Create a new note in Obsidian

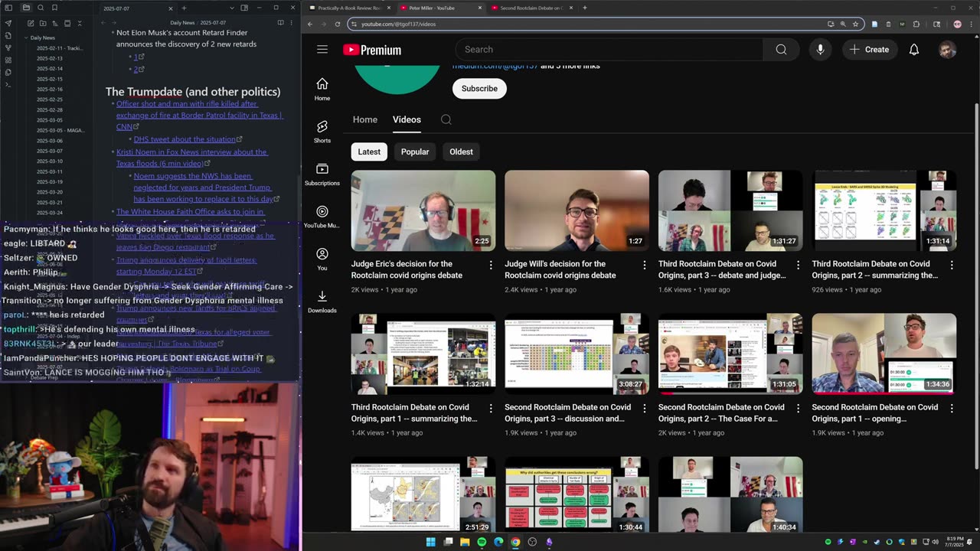pyautogui.click(x=31, y=24)
